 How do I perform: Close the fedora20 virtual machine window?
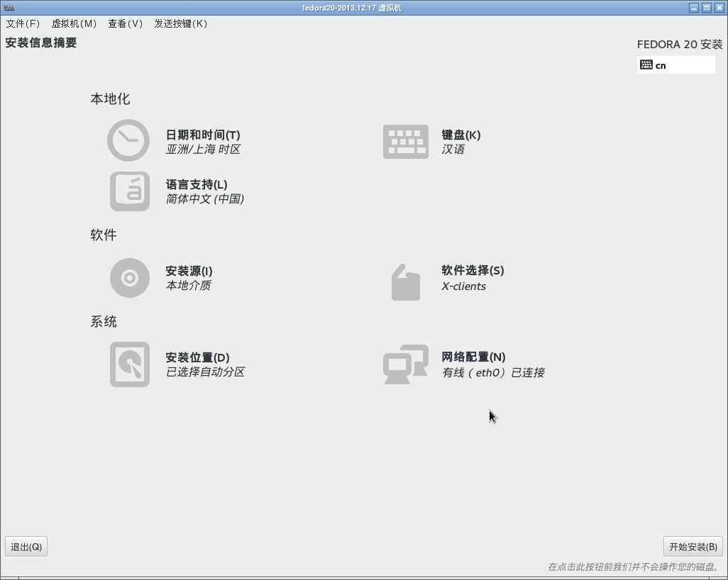pyautogui.click(x=719, y=8)
